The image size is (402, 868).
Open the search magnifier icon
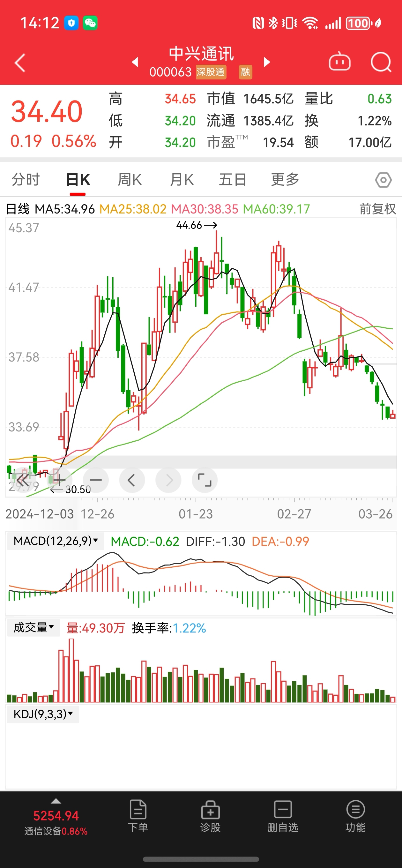click(381, 62)
